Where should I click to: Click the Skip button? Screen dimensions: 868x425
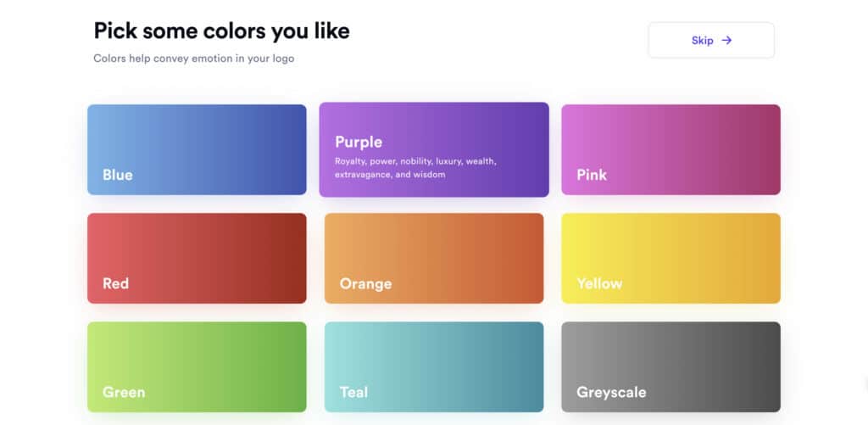pyautogui.click(x=711, y=41)
